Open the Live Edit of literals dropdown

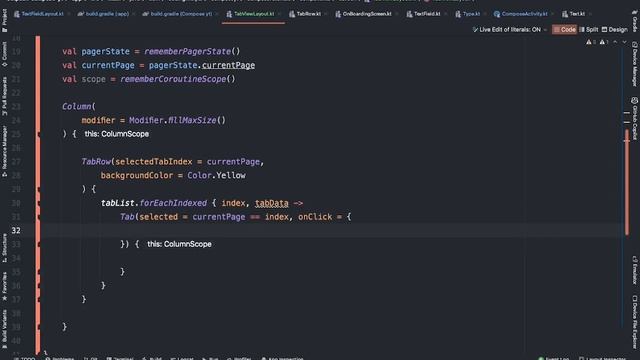509,29
